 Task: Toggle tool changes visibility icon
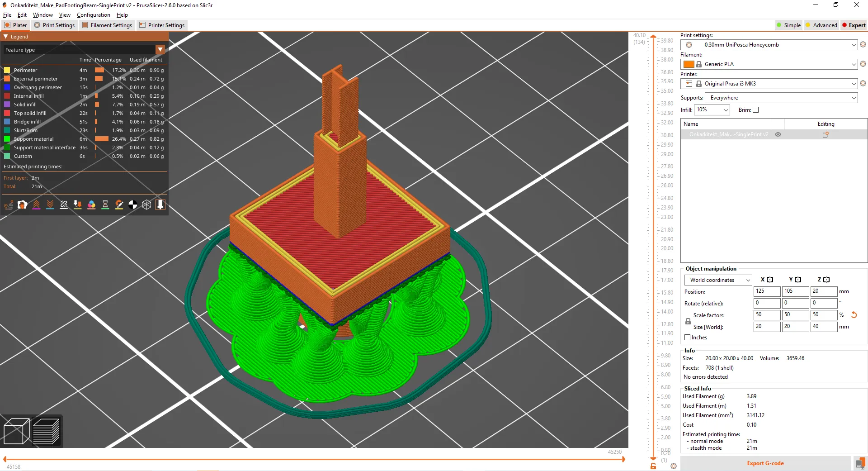78,205
